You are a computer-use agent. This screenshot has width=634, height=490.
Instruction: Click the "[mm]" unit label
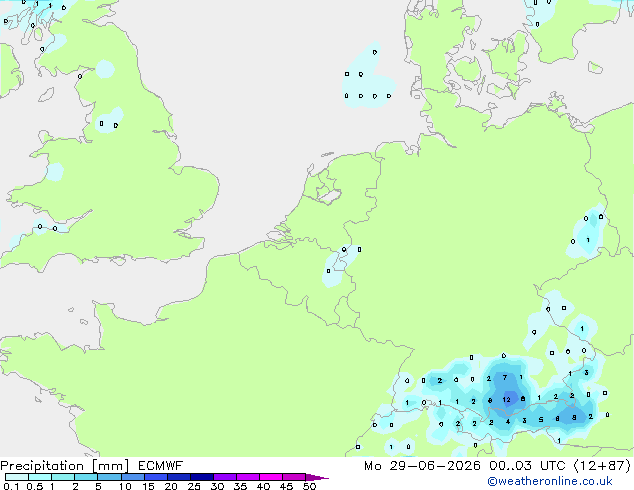(111, 466)
